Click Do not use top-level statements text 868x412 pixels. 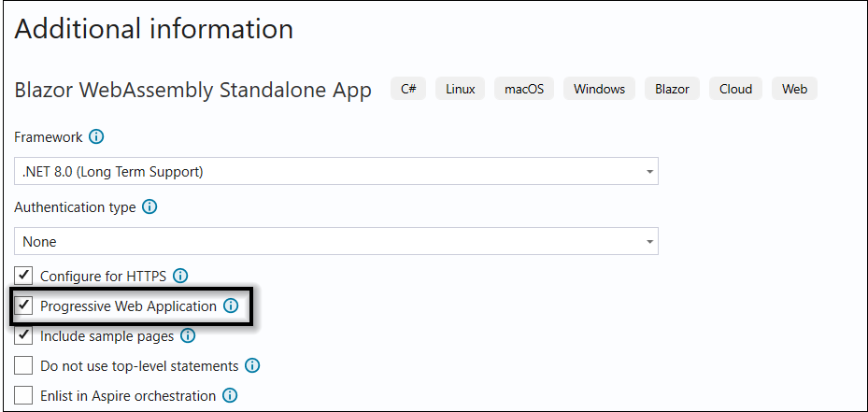(x=139, y=366)
